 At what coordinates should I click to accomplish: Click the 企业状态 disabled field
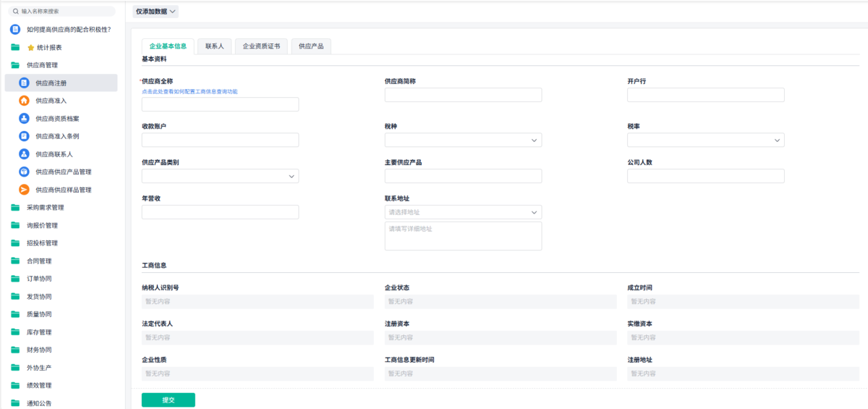[x=501, y=302]
